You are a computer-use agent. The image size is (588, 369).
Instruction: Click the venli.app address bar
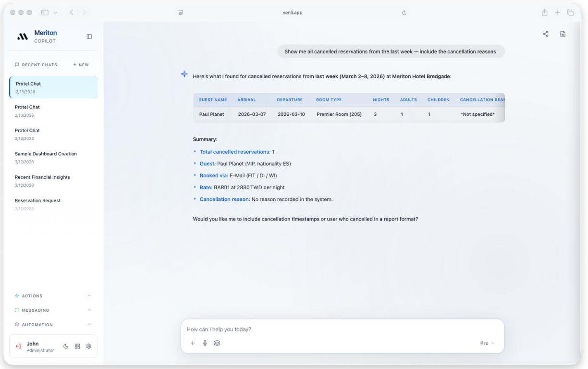[293, 12]
